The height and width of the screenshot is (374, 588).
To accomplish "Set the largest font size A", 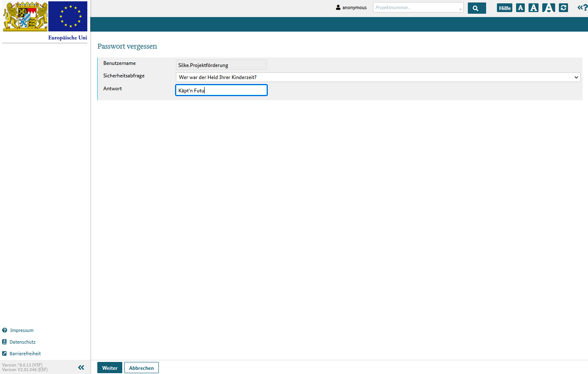I will click(548, 8).
